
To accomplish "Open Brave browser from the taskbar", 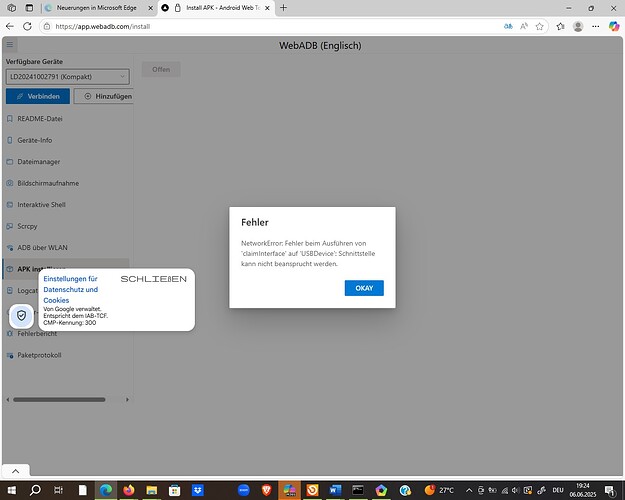I will tap(267, 490).
